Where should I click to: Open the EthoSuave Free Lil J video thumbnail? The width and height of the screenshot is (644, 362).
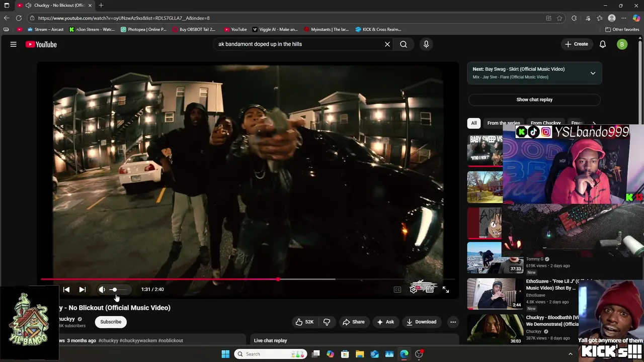[495, 294]
